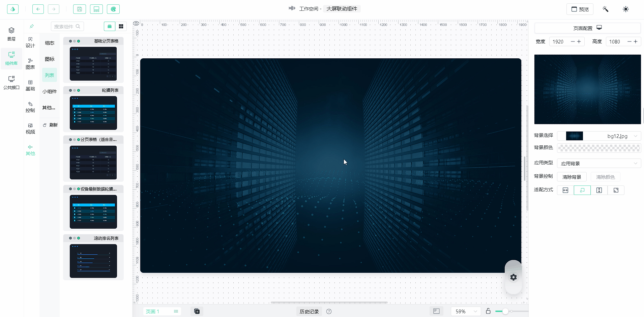Click the magic wand icon
Image resolution: width=644 pixels, height=317 pixels.
[605, 9]
